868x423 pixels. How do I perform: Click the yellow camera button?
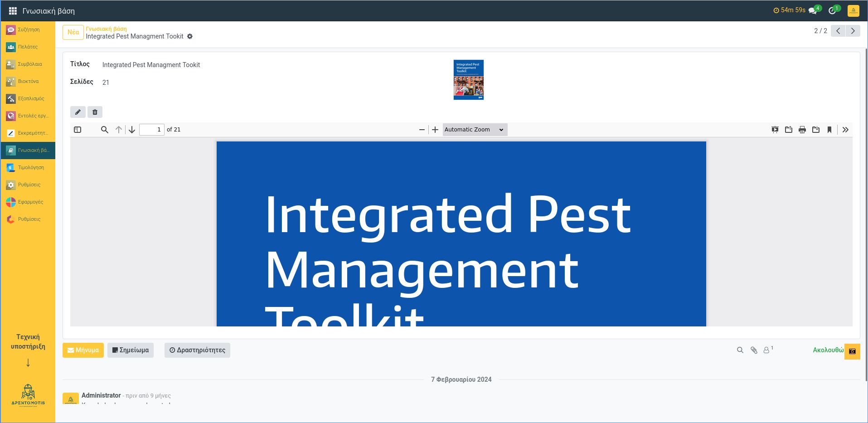(x=852, y=351)
